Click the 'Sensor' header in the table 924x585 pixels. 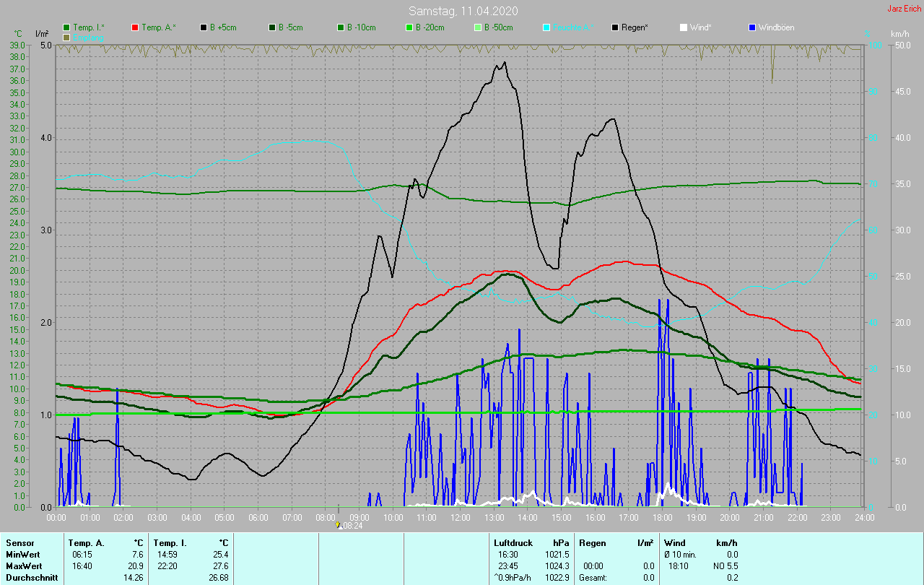[19, 543]
